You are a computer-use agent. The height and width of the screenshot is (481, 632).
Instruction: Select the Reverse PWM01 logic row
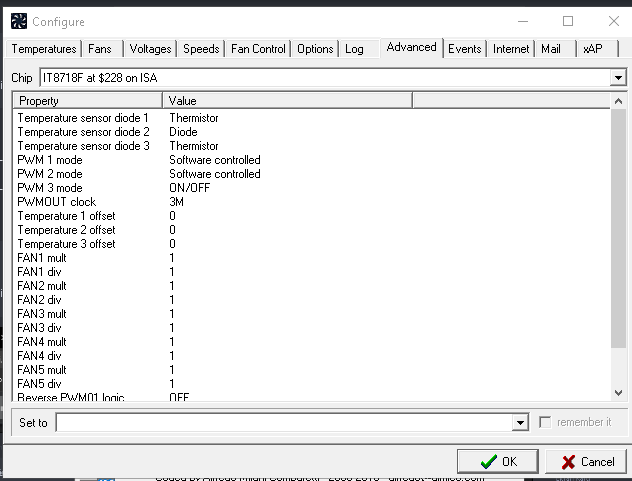312,396
